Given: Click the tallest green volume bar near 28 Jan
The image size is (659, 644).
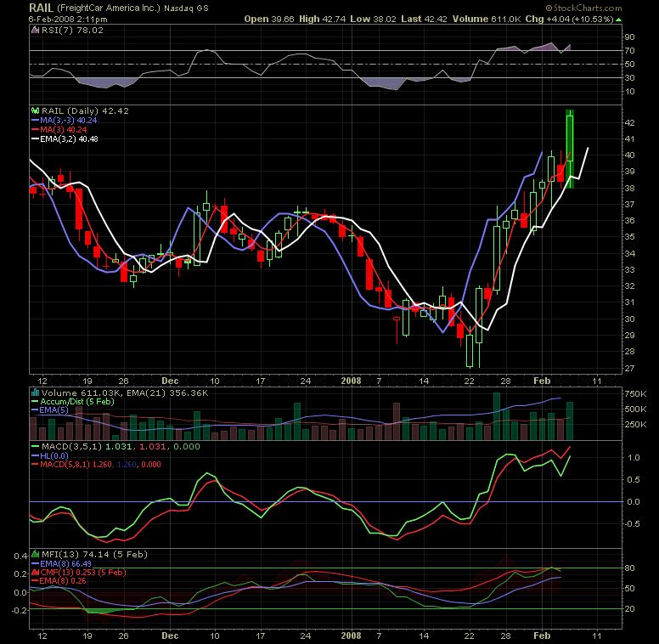Looking at the screenshot, I should click(x=496, y=416).
